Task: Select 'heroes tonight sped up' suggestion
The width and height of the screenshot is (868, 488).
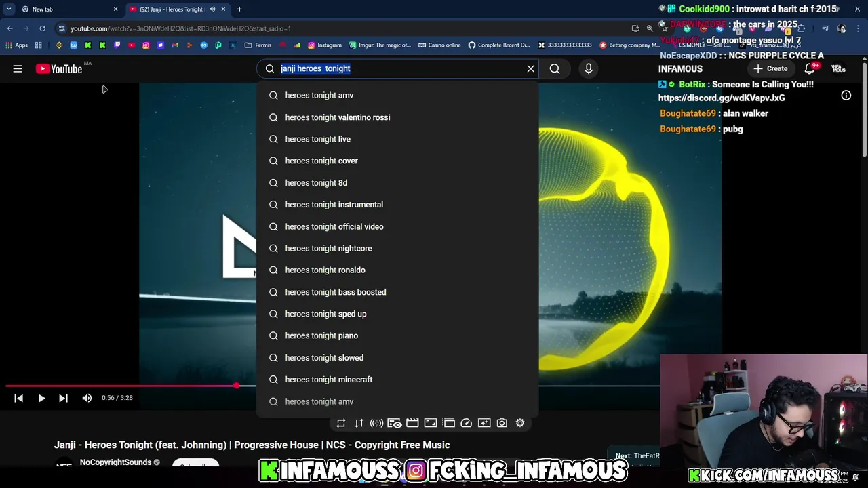Action: tap(397, 314)
